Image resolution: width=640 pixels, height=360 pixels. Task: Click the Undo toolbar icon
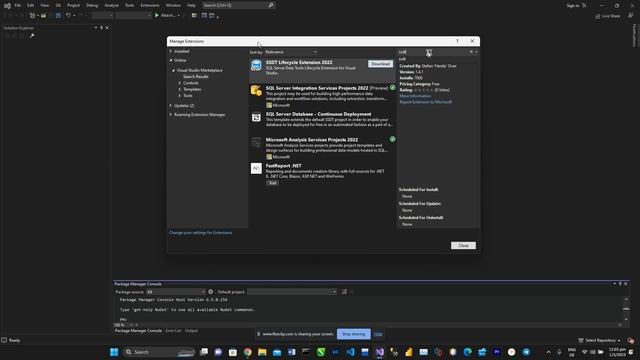68,16
